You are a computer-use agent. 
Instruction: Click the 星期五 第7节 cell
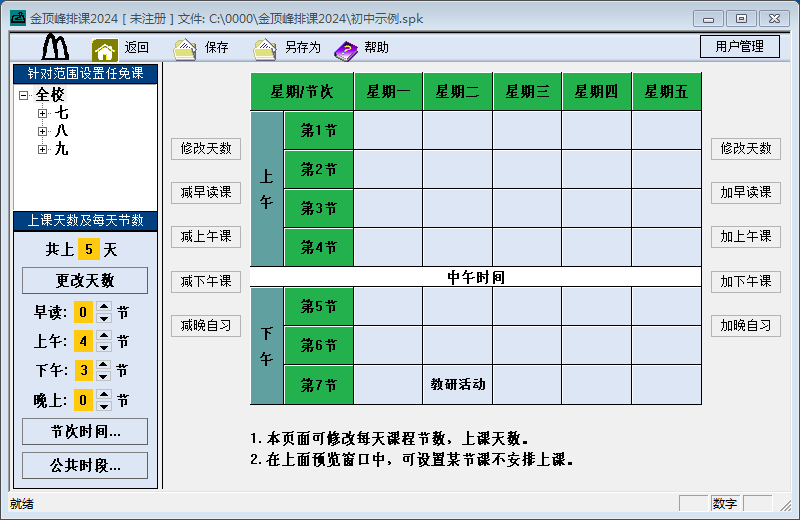pos(666,385)
